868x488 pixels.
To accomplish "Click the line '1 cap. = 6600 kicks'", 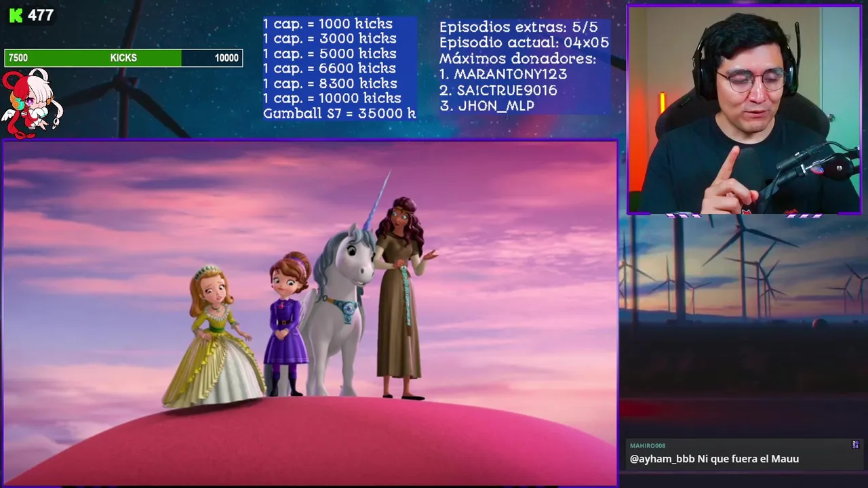I will coord(330,68).
